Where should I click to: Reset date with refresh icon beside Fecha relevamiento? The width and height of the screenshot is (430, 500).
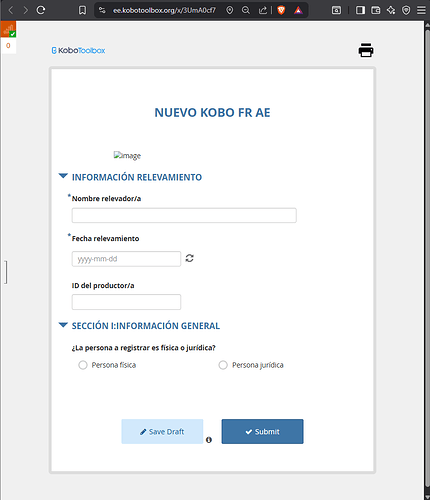(x=189, y=258)
